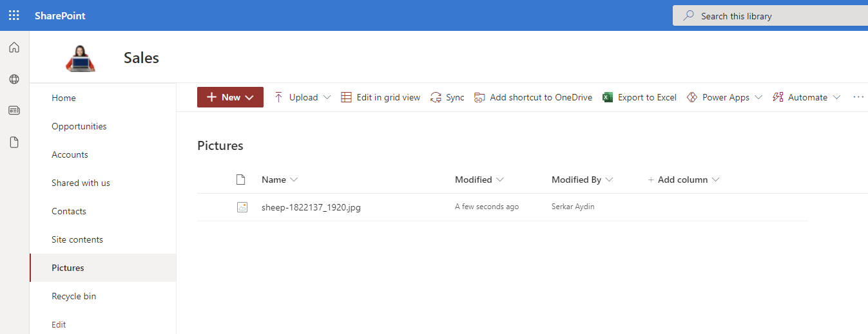Click Export to Excel

click(x=639, y=97)
